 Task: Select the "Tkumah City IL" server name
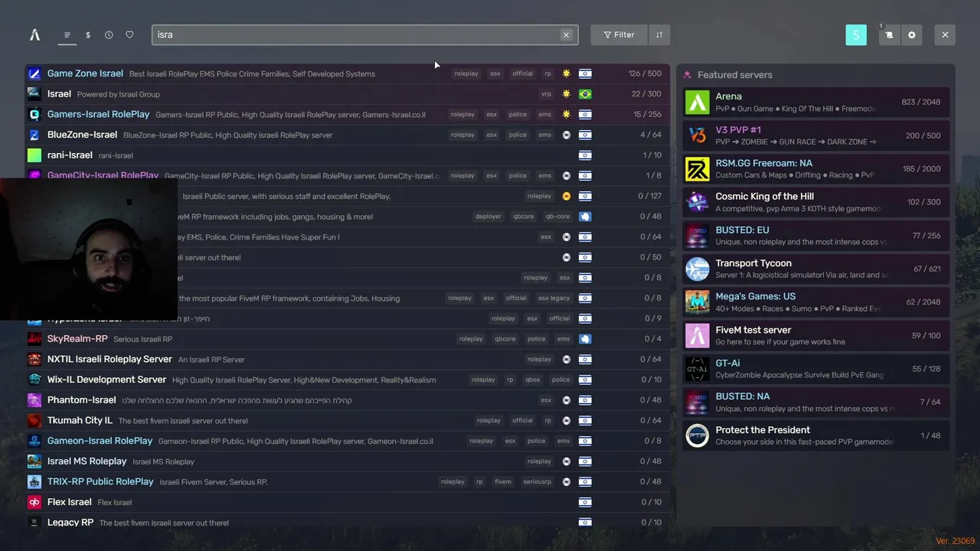coord(80,420)
